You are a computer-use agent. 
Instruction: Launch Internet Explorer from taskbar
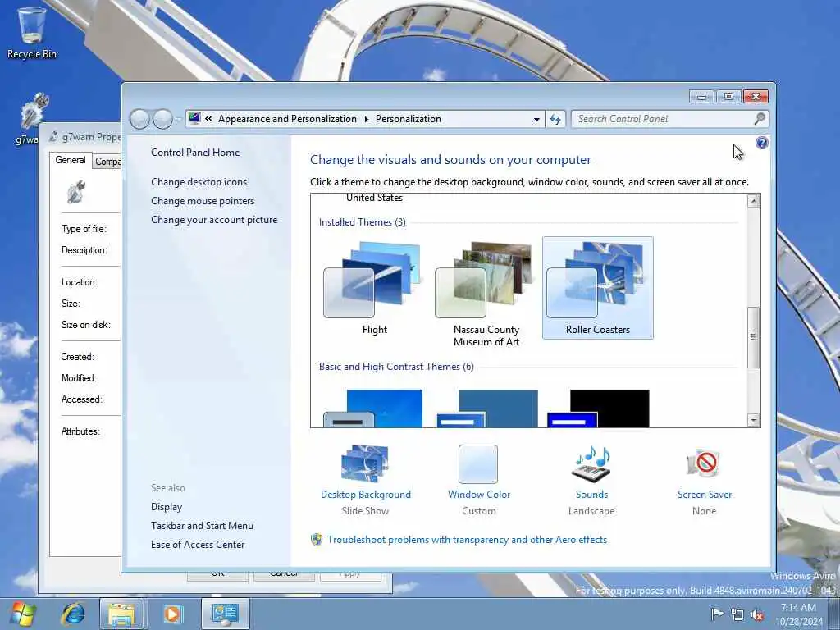(73, 614)
